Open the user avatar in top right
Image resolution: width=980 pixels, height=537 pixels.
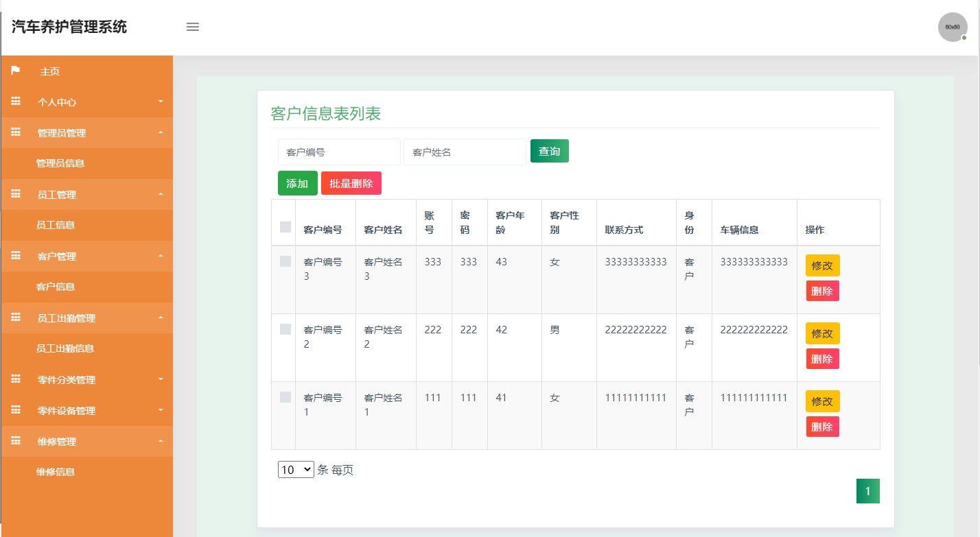pyautogui.click(x=953, y=27)
